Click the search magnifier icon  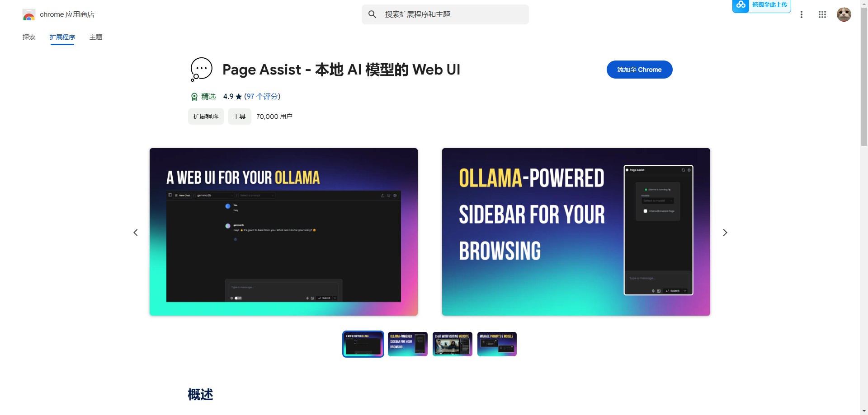[x=372, y=14]
